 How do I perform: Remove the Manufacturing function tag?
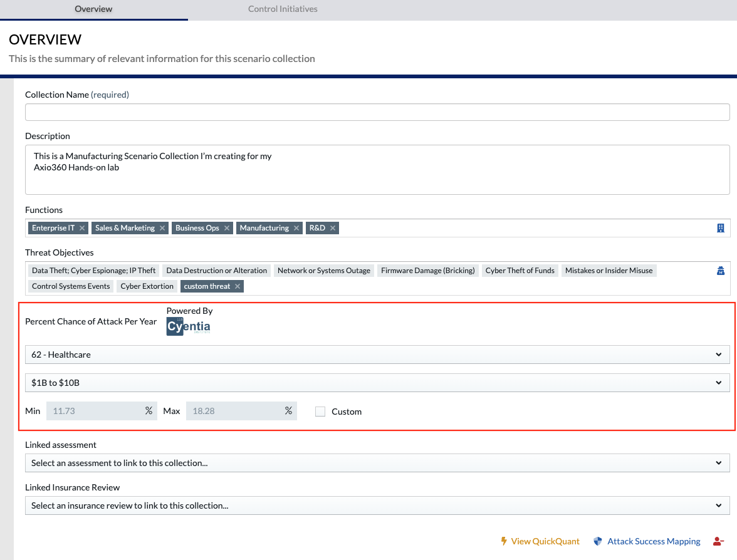point(296,228)
